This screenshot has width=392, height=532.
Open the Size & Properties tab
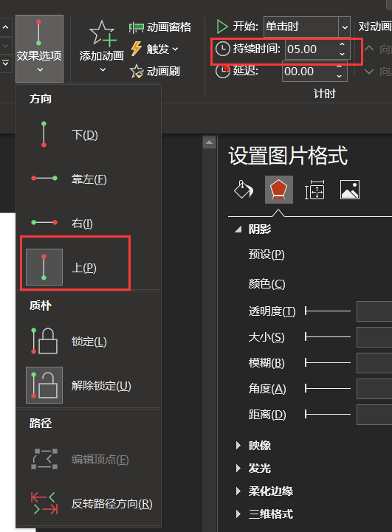314,190
